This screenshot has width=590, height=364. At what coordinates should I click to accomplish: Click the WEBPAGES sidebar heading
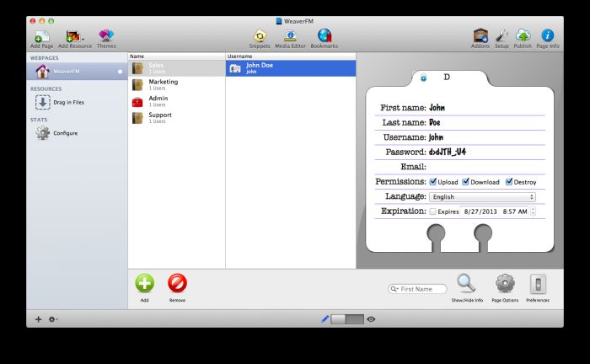pos(45,58)
